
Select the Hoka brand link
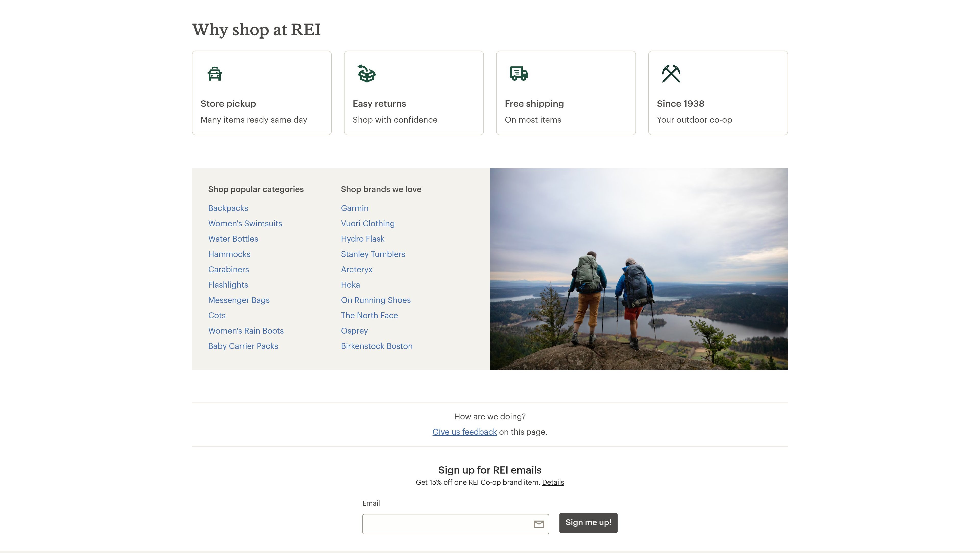pyautogui.click(x=350, y=285)
